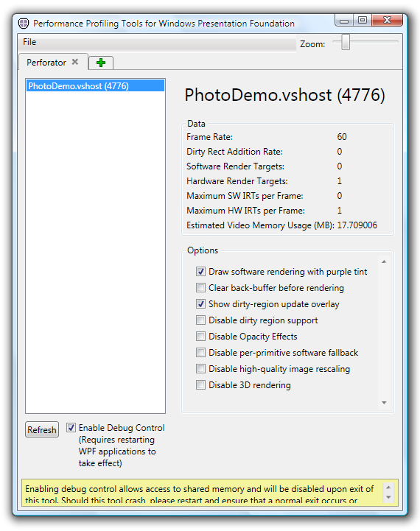Add a new tab with green plus
The width and height of the screenshot is (420, 531).
[x=101, y=63]
